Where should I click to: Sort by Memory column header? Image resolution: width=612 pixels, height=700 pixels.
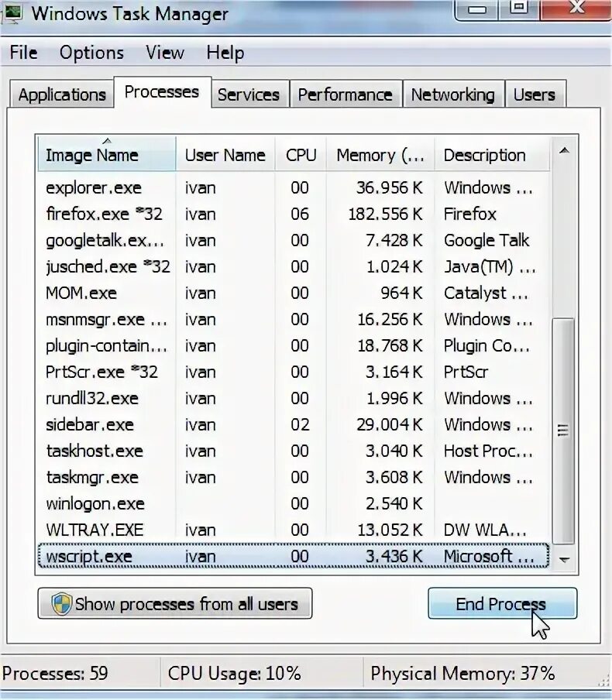[380, 154]
